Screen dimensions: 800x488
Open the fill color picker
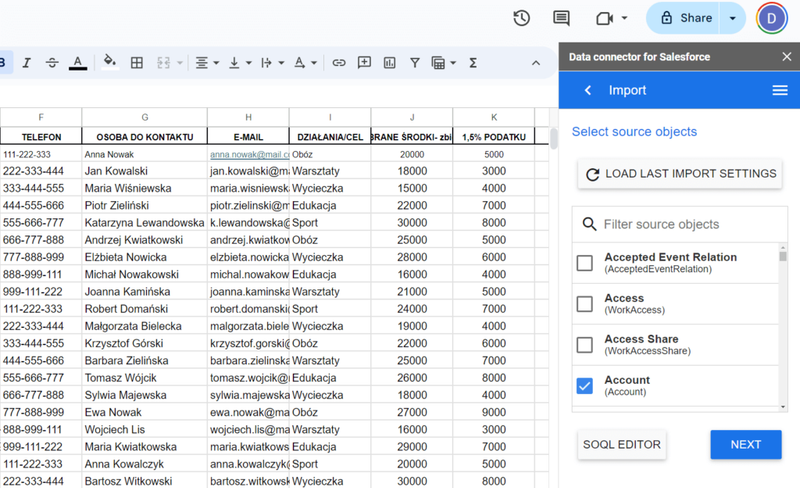[x=110, y=63]
